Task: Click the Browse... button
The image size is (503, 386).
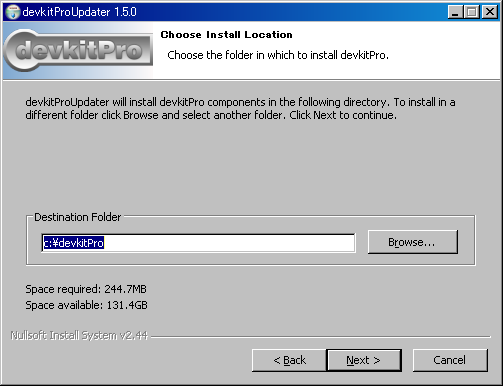Action: [413, 242]
